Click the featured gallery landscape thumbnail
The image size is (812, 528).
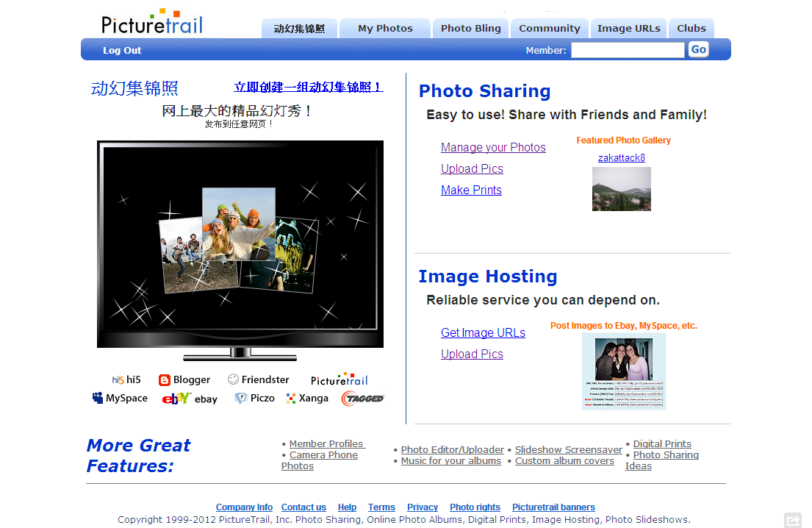(622, 189)
